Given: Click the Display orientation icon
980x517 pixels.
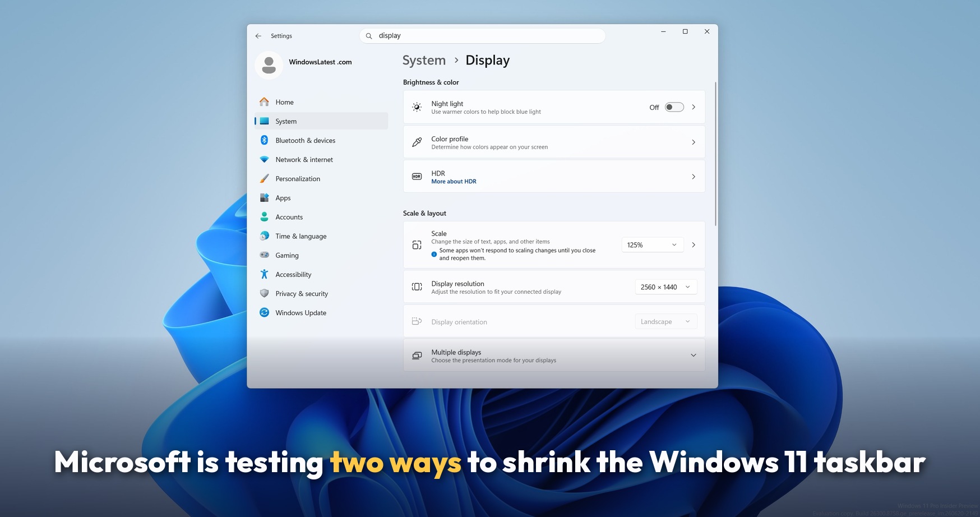Looking at the screenshot, I should tap(417, 321).
